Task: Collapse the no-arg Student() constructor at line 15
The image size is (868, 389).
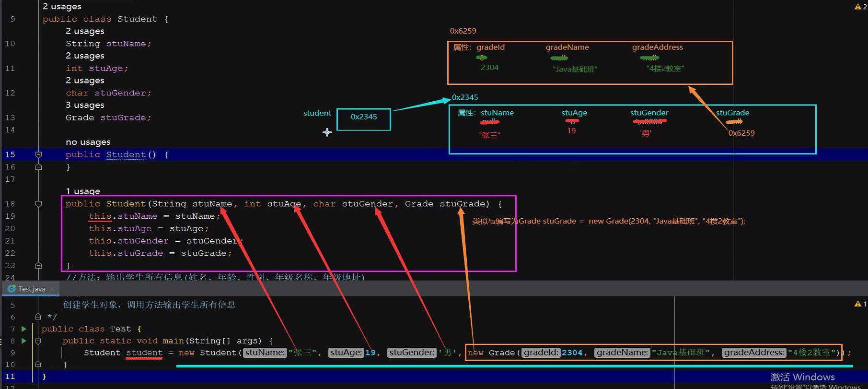Action: [38, 154]
